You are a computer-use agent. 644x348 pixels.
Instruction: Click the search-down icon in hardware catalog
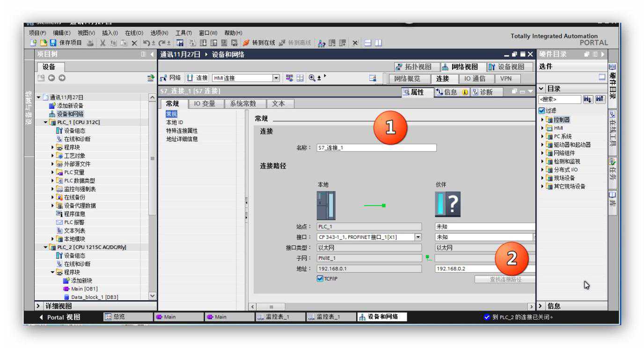[588, 99]
